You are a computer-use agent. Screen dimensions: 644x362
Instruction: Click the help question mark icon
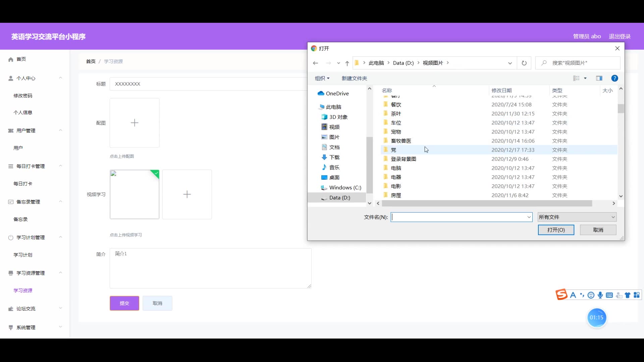tap(614, 78)
